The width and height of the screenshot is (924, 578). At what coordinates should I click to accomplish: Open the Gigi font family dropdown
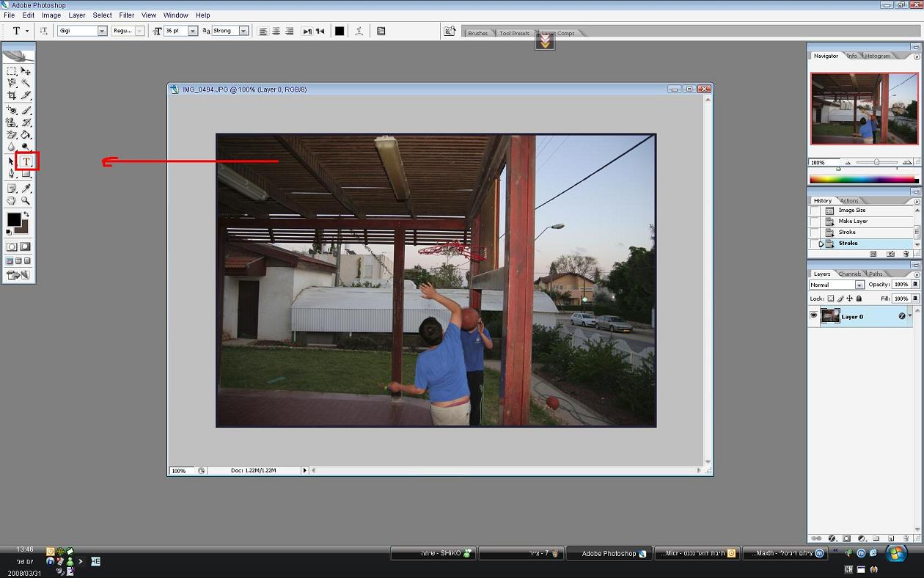click(x=102, y=31)
